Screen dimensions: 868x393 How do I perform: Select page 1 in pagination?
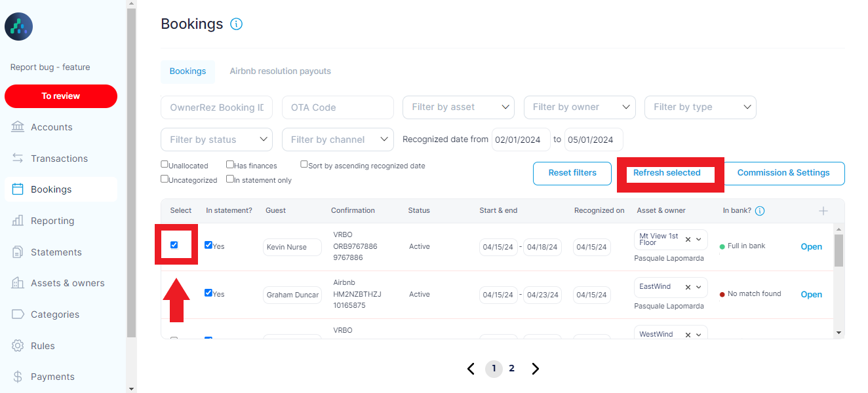494,369
